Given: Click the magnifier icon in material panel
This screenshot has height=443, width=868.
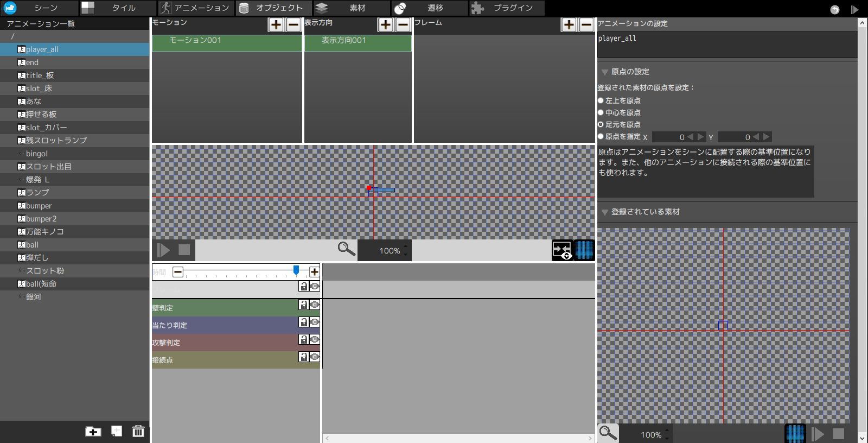Looking at the screenshot, I should tap(608, 433).
